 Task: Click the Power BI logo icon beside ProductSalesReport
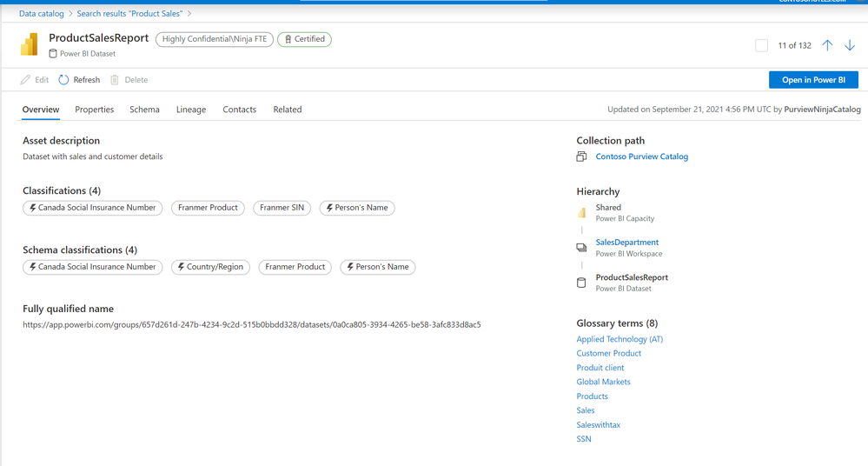pyautogui.click(x=30, y=44)
